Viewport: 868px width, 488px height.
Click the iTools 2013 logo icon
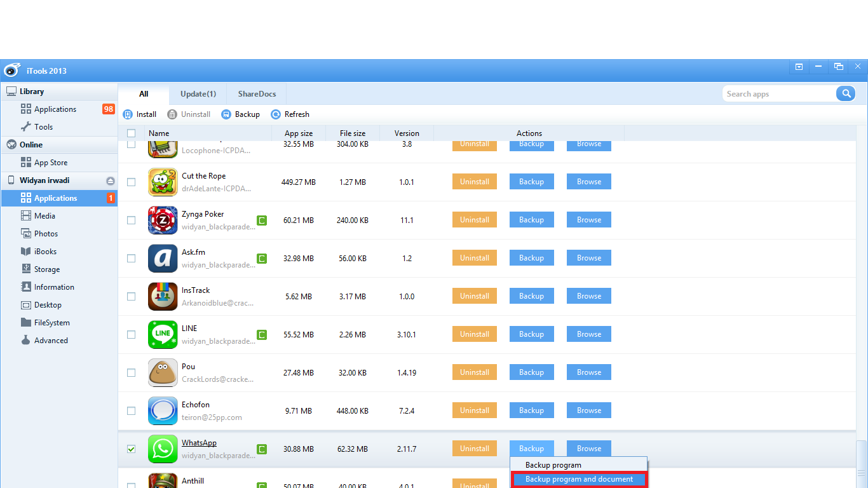(x=13, y=71)
